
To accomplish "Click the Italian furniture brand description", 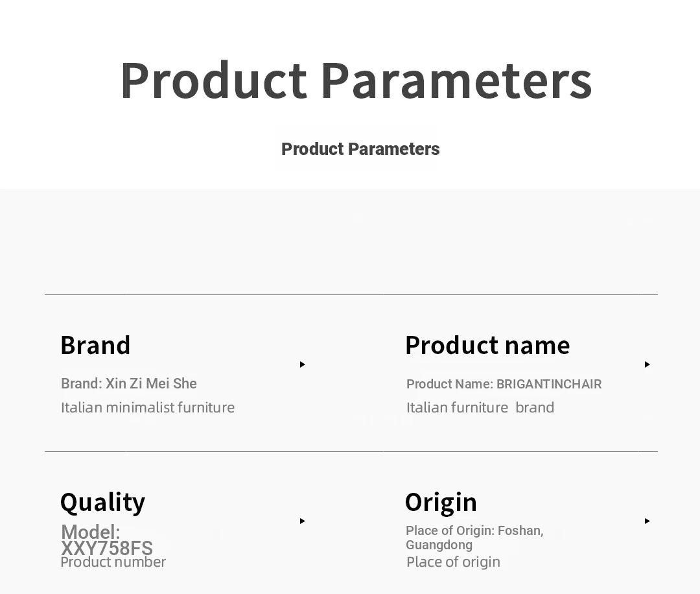I will [x=480, y=408].
